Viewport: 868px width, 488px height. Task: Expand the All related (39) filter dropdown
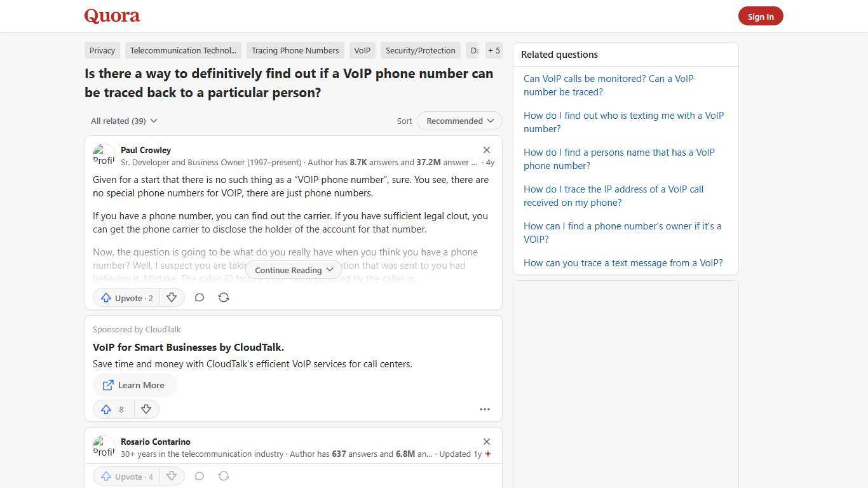tap(123, 121)
